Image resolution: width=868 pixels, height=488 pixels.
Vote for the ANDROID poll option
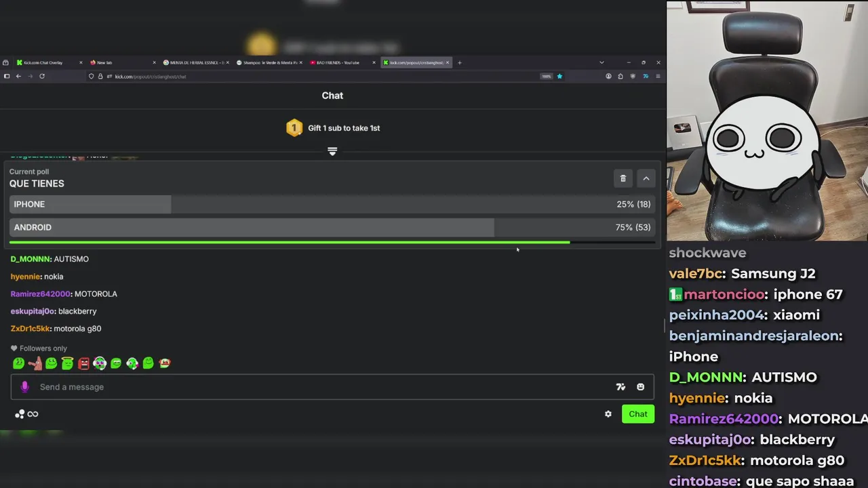point(332,227)
